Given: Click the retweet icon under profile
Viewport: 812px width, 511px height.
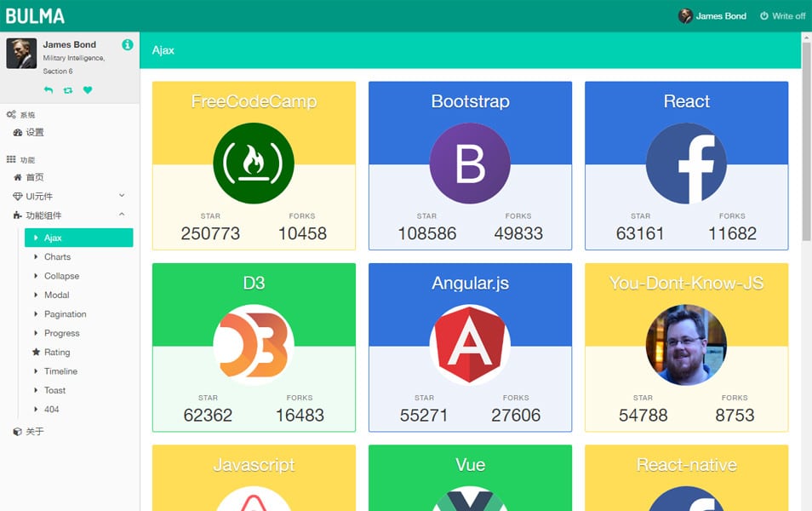Looking at the screenshot, I should point(68,90).
